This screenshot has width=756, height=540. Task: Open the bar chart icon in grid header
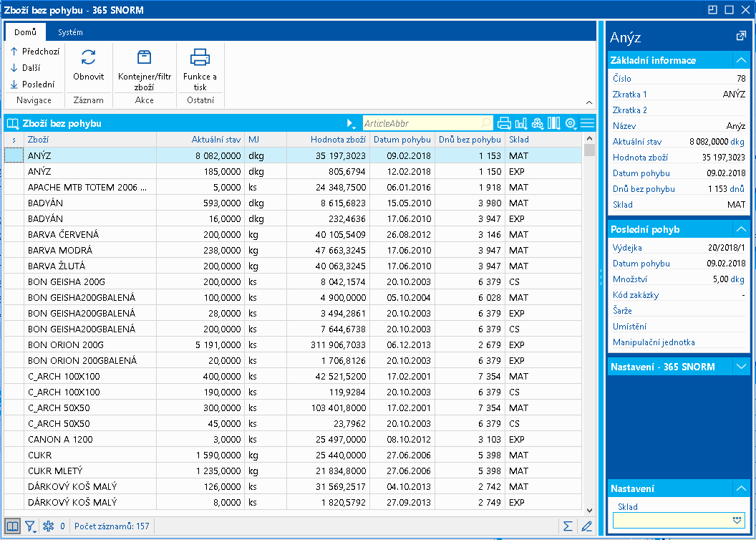pyautogui.click(x=520, y=123)
